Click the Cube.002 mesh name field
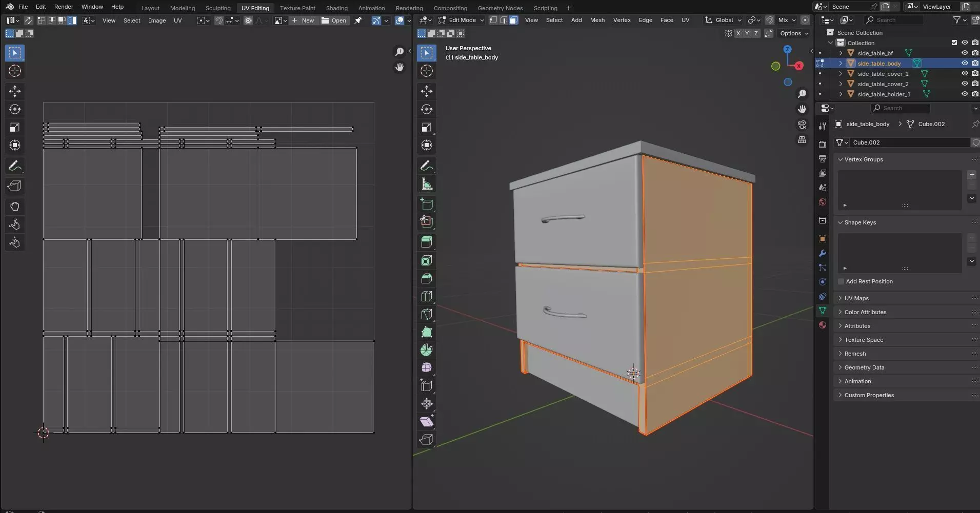 [x=908, y=142]
